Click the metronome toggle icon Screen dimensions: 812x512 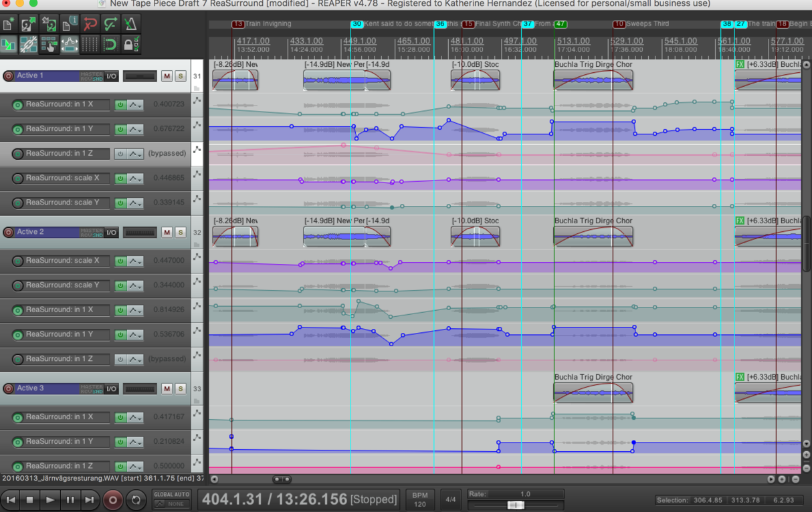coord(130,25)
